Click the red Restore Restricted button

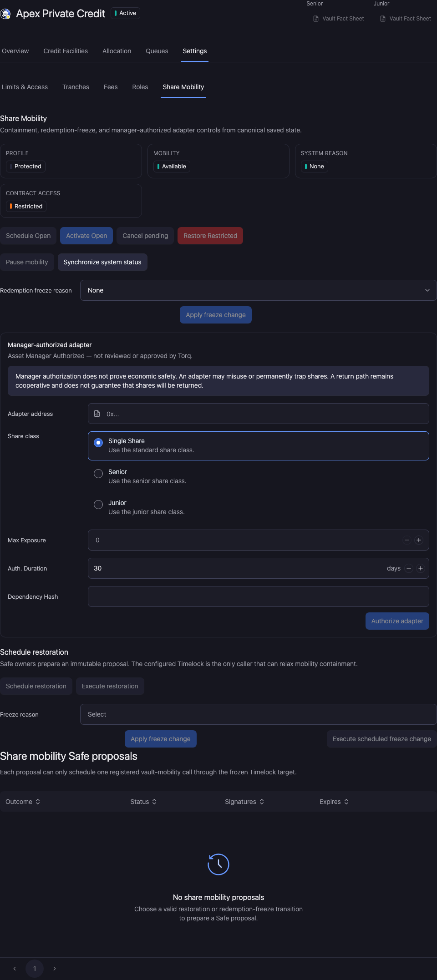click(x=210, y=236)
